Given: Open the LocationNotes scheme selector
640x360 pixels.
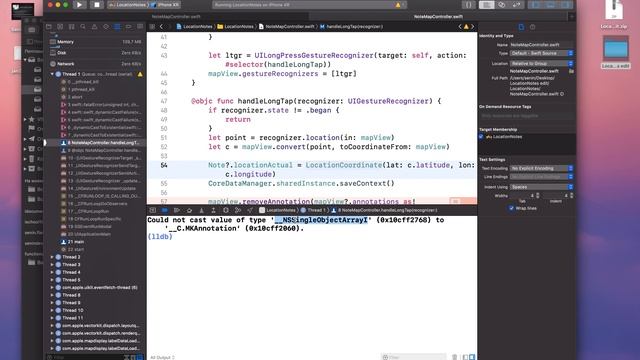Looking at the screenshot, I should click(128, 5).
